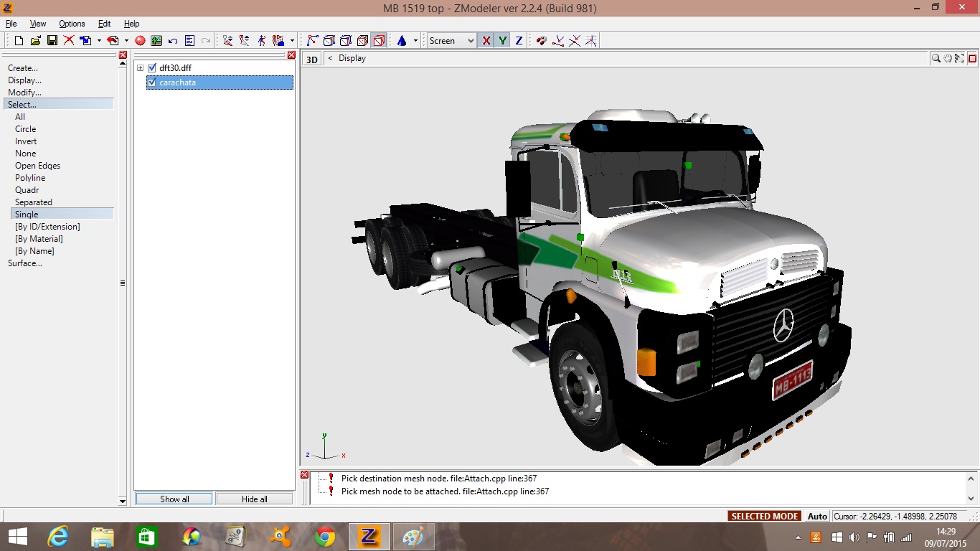Save the scene with the floppy disk icon
Screen dimensions: 980x551
[x=52, y=41]
